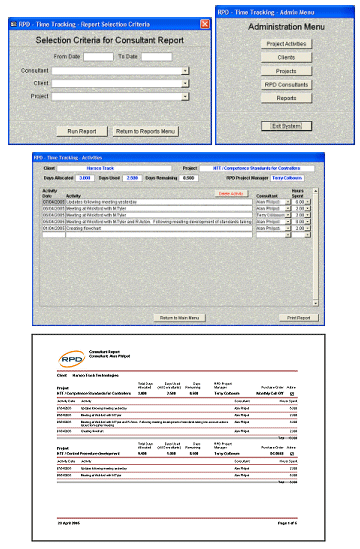360x549 pixels.
Task: Open RPD Consultants from Administration Menu
Action: pyautogui.click(x=286, y=85)
